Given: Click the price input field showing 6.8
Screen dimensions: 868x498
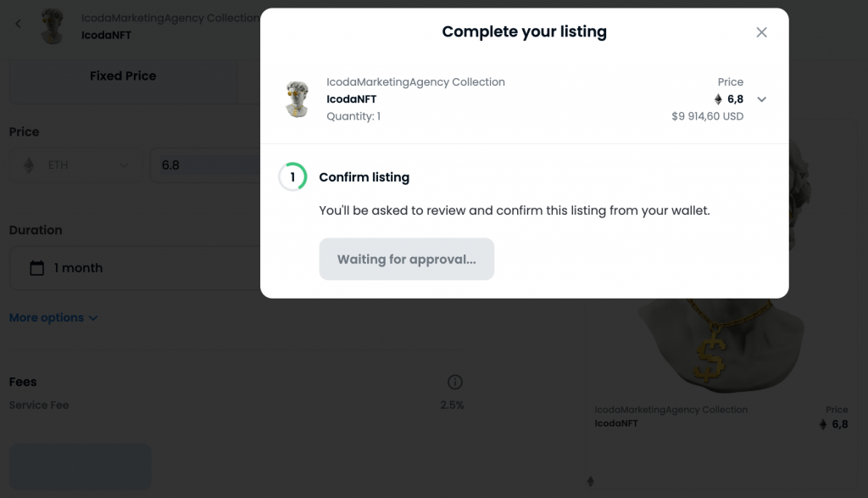Looking at the screenshot, I should 203,165.
